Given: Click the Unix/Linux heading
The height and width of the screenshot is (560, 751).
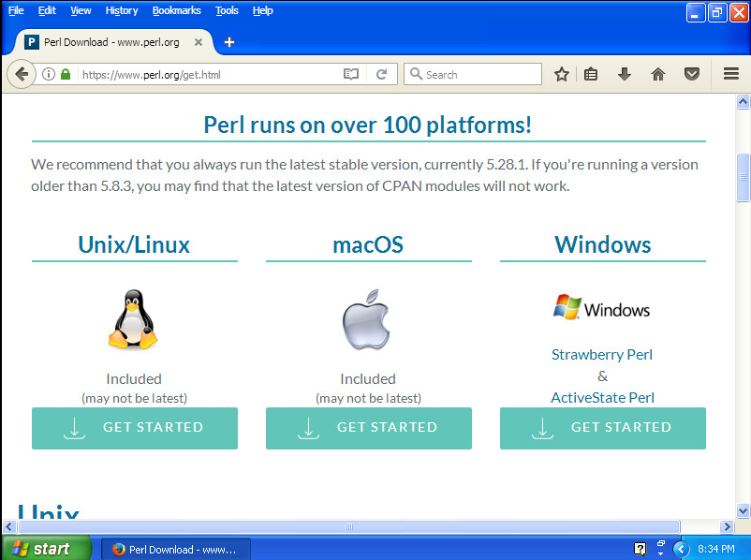Looking at the screenshot, I should coord(134,244).
